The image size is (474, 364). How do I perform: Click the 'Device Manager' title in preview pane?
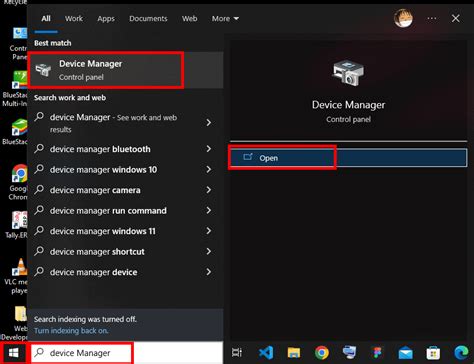[x=348, y=105]
